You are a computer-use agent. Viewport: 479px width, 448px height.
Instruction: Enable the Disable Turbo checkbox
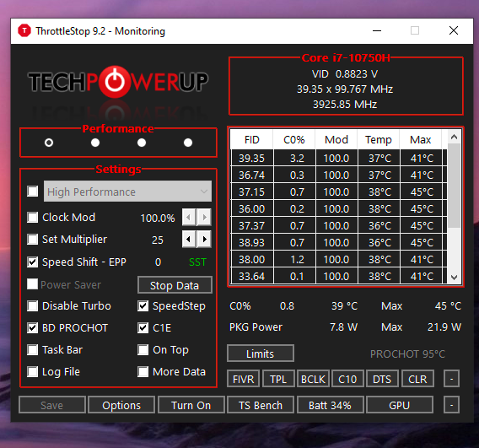pos(33,306)
